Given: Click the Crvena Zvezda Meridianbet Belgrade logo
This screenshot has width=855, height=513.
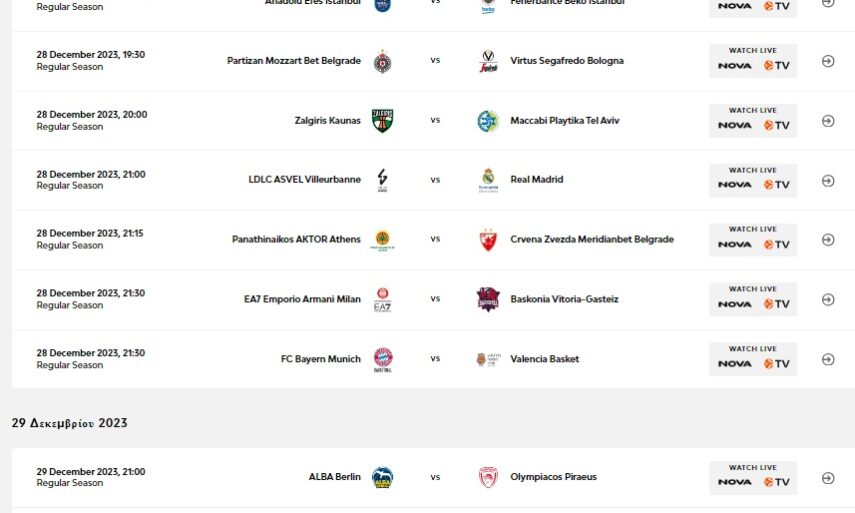Looking at the screenshot, I should coord(487,240).
